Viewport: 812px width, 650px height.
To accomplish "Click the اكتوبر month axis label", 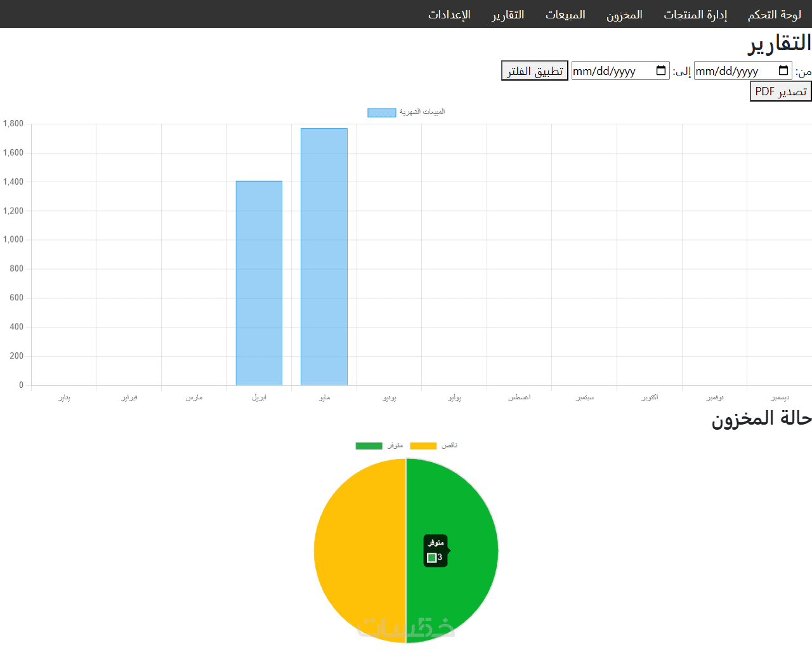I will (x=650, y=397).
